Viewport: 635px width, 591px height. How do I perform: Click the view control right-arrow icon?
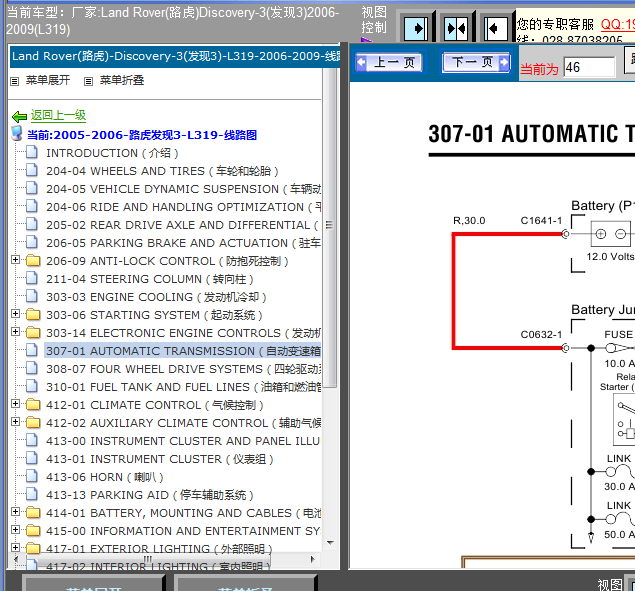coord(416,29)
